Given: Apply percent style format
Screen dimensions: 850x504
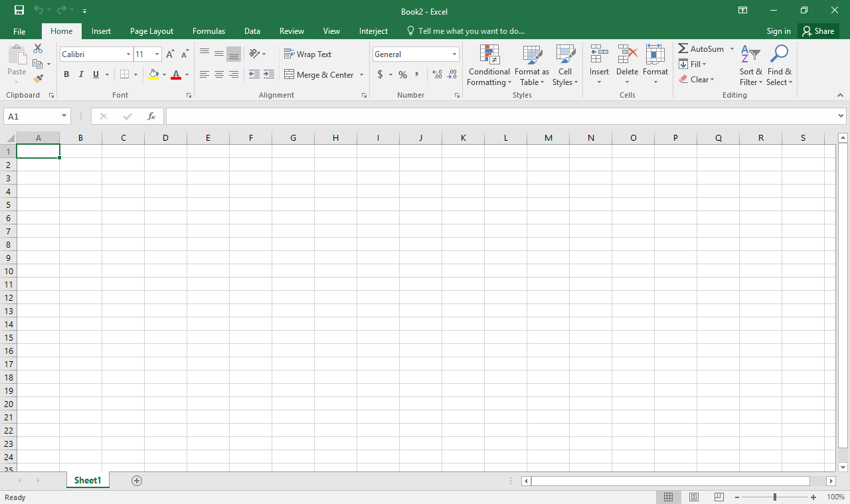Looking at the screenshot, I should 402,74.
